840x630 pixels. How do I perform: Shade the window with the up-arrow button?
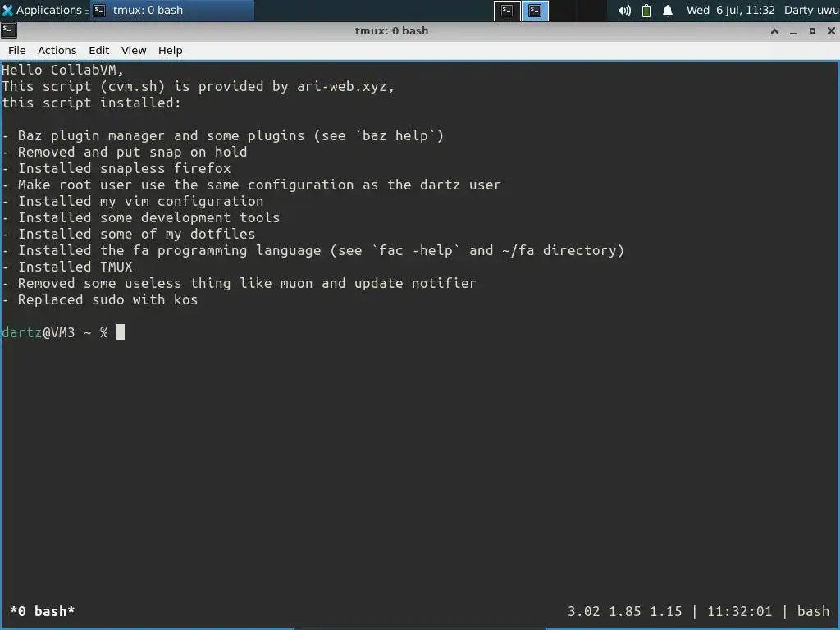click(x=774, y=31)
